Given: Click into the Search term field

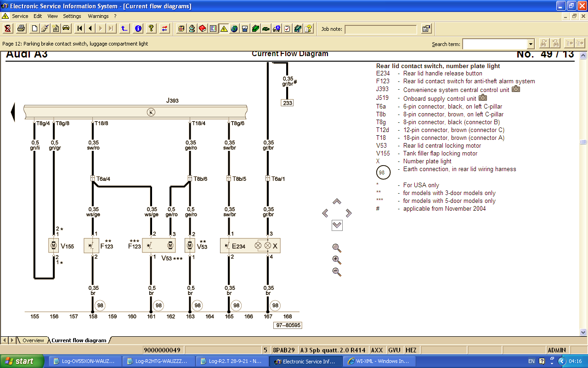Looking at the screenshot, I should coord(495,44).
